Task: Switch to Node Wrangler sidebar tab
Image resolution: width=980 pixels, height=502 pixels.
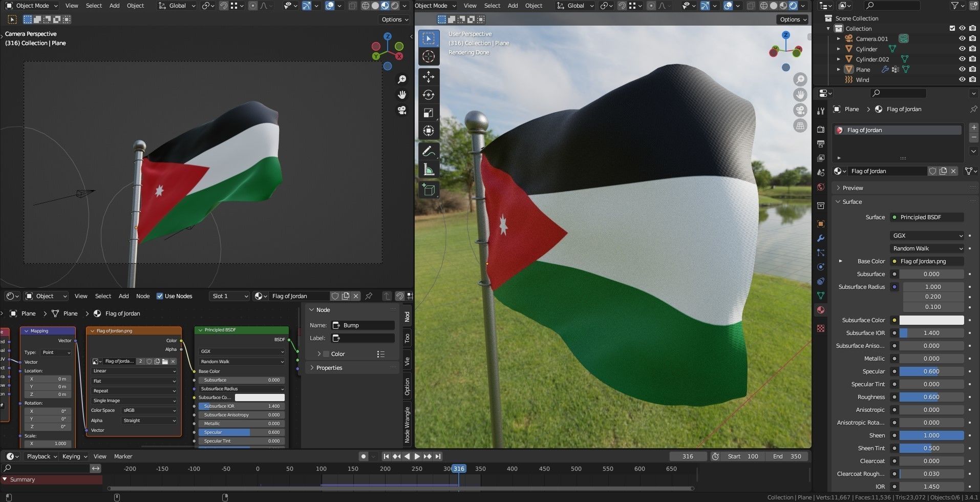Action: point(408,425)
